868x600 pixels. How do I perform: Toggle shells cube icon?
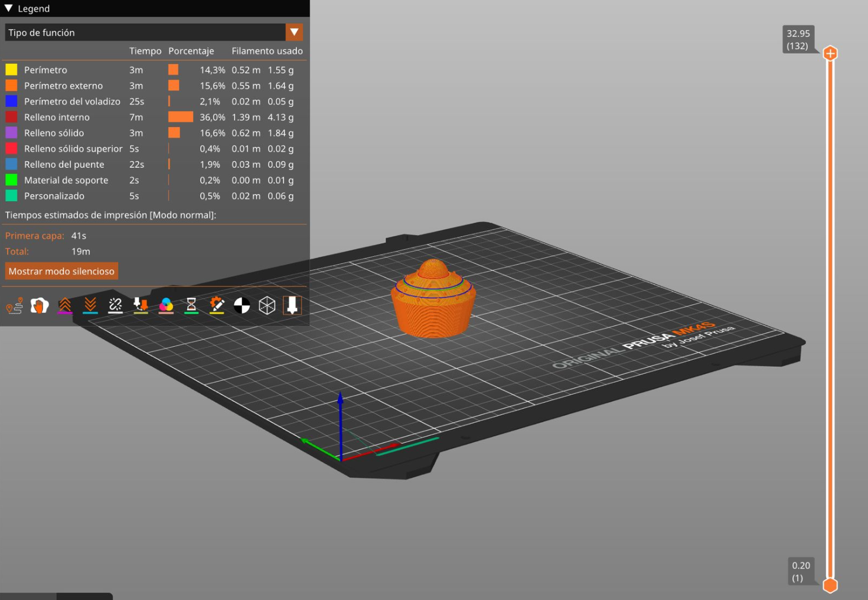(x=267, y=305)
